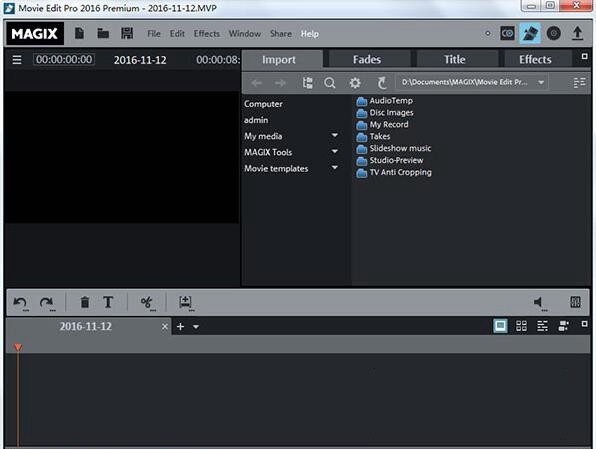This screenshot has width=596, height=449.
Task: Select Computer in the media pool
Action: click(x=263, y=104)
